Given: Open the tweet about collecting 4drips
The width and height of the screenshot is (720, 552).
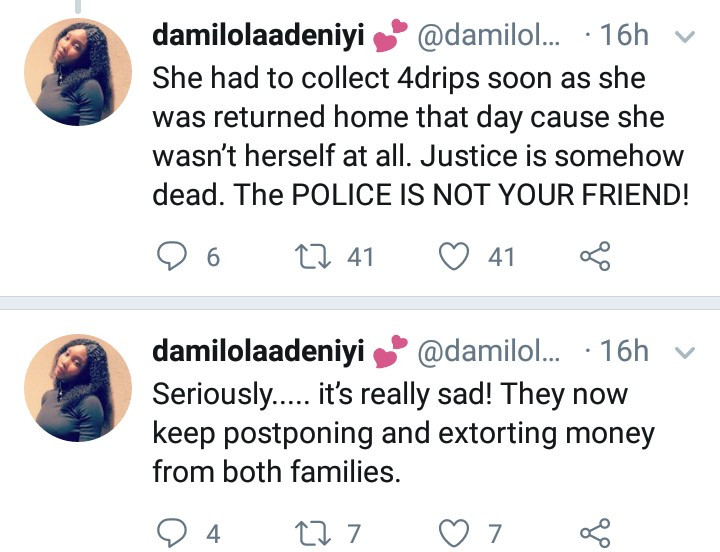Looking at the screenshot, I should [420, 137].
